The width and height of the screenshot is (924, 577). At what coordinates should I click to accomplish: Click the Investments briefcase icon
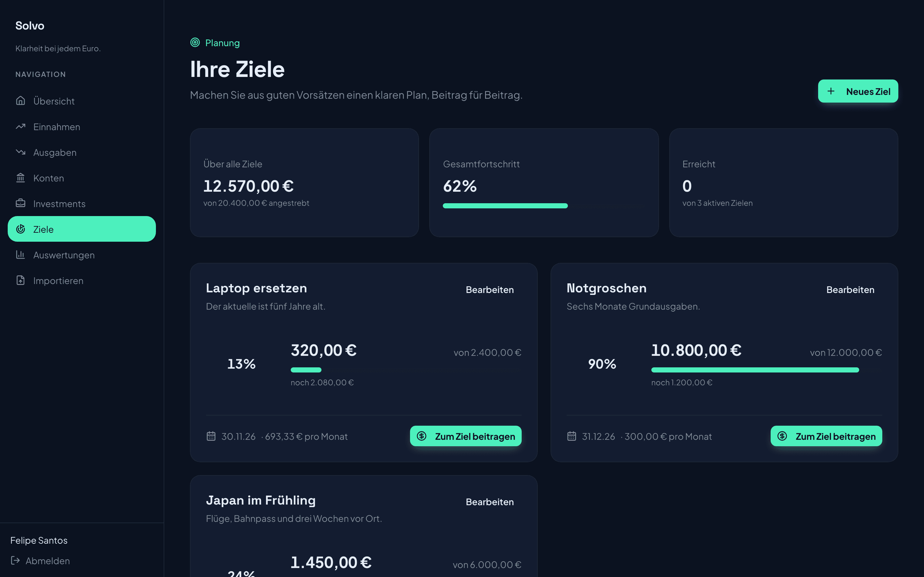tap(21, 203)
